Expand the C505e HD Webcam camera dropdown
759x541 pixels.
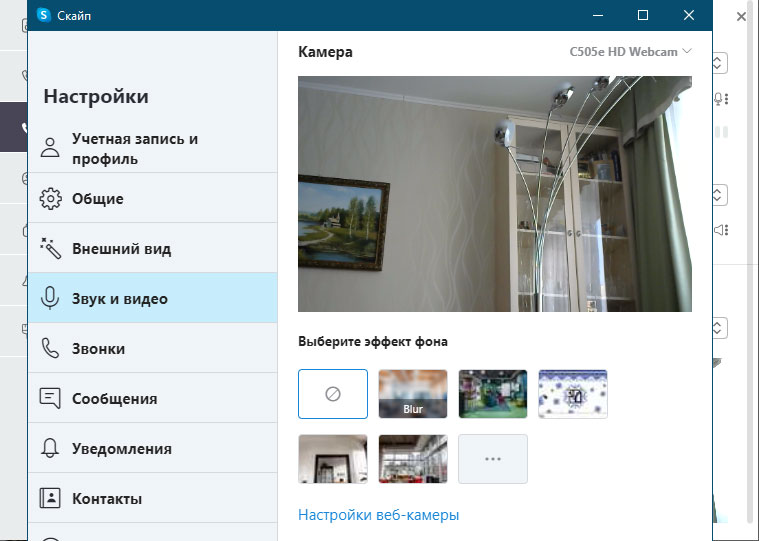631,52
